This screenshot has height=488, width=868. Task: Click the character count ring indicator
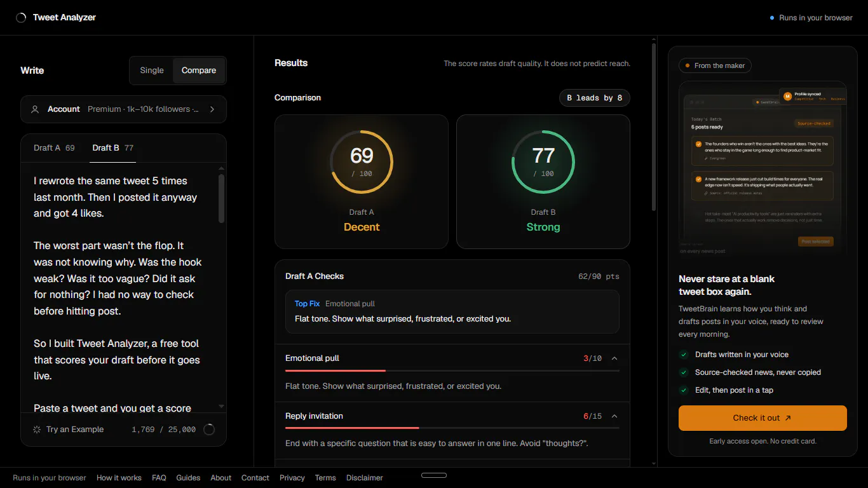[208, 430]
